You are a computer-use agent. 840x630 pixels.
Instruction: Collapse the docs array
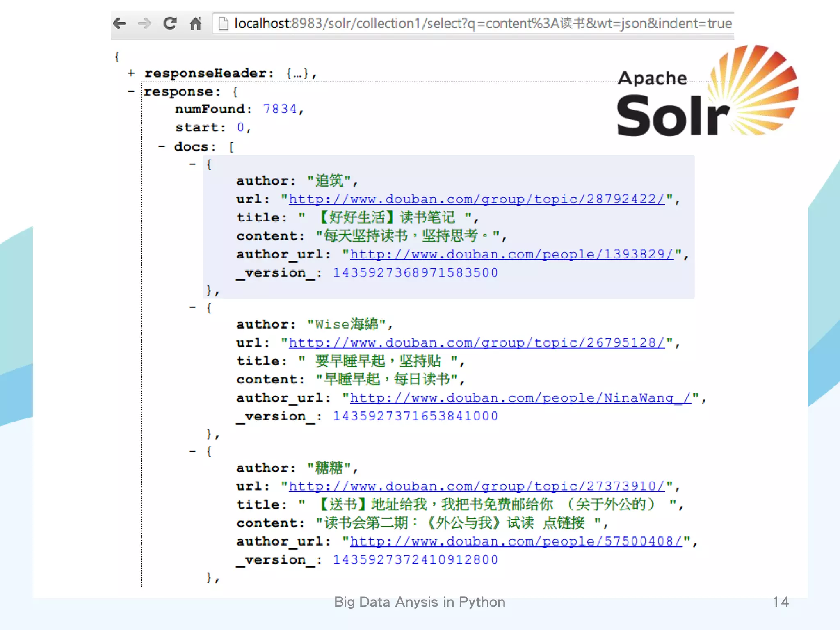pos(162,146)
